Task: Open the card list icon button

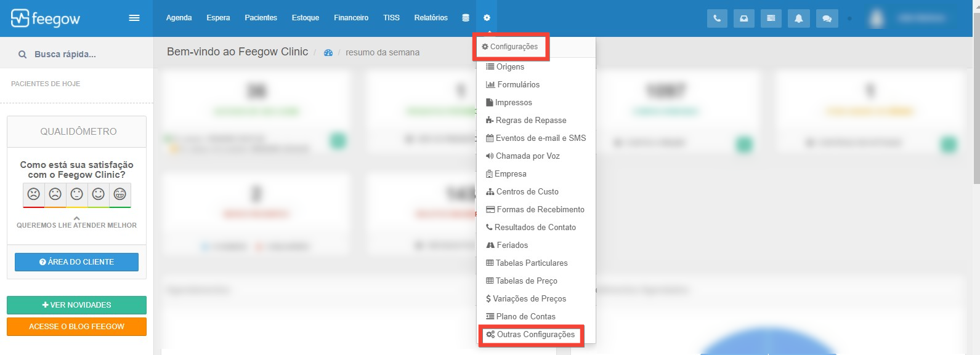Action: coord(771,18)
